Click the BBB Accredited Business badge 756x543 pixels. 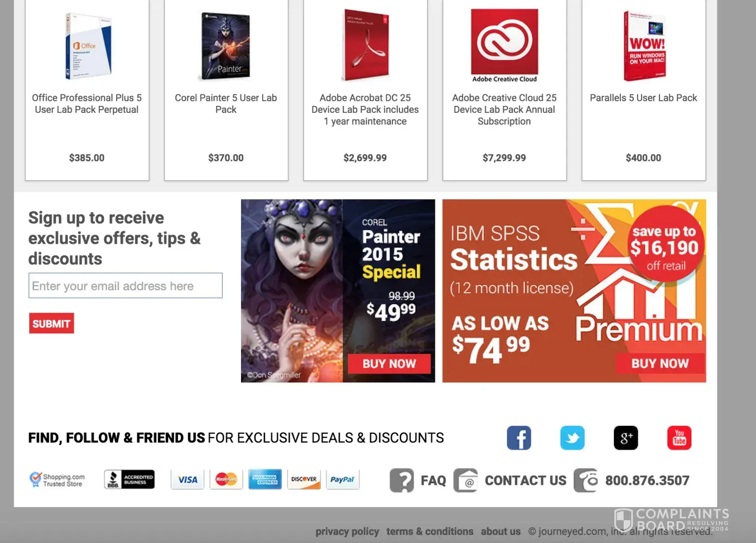[x=129, y=479]
